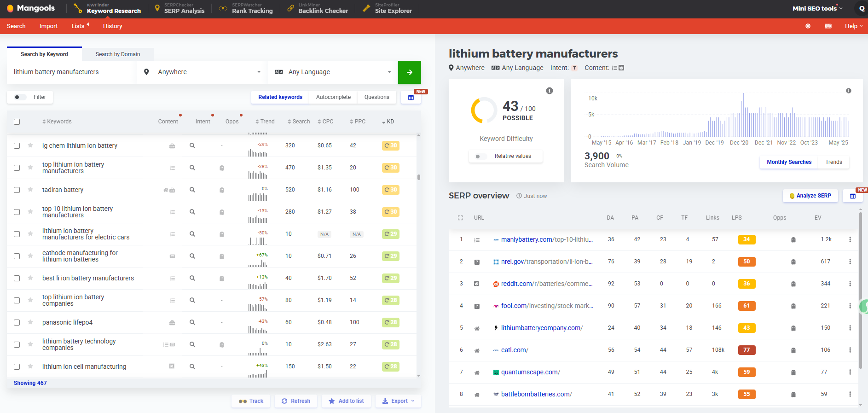Switch chart to Trends tab
This screenshot has width=868, height=413.
pos(833,162)
